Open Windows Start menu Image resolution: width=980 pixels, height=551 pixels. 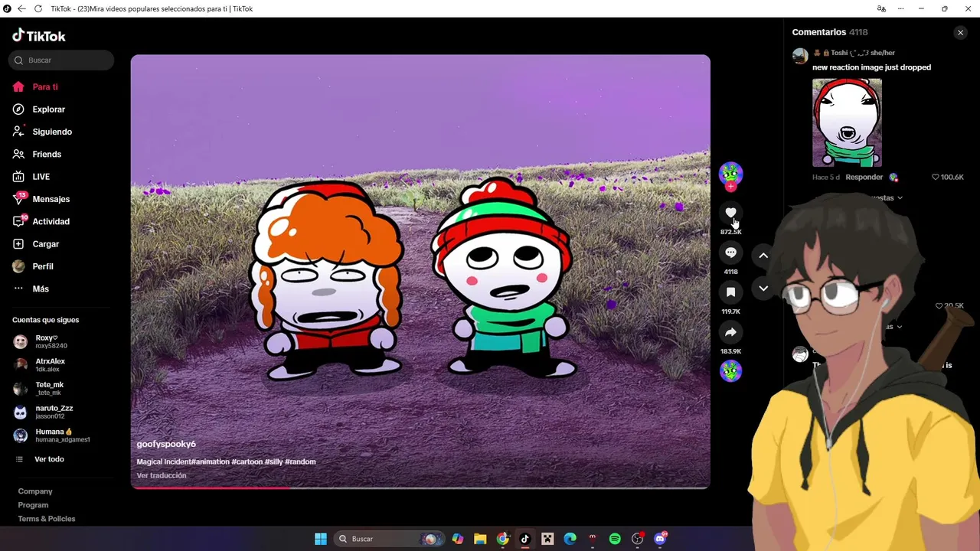click(321, 539)
